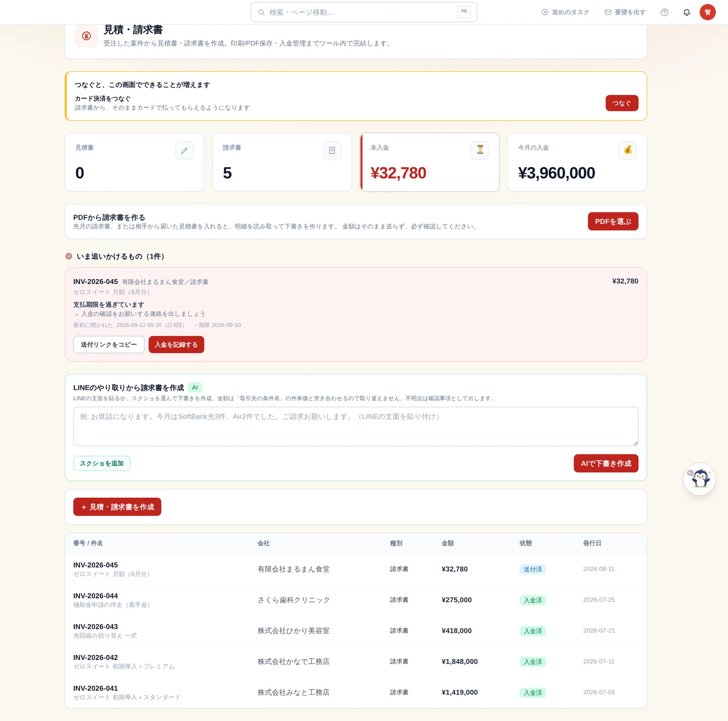
Task: Click 送付済 status badge for まるまん食堂
Action: (x=532, y=570)
